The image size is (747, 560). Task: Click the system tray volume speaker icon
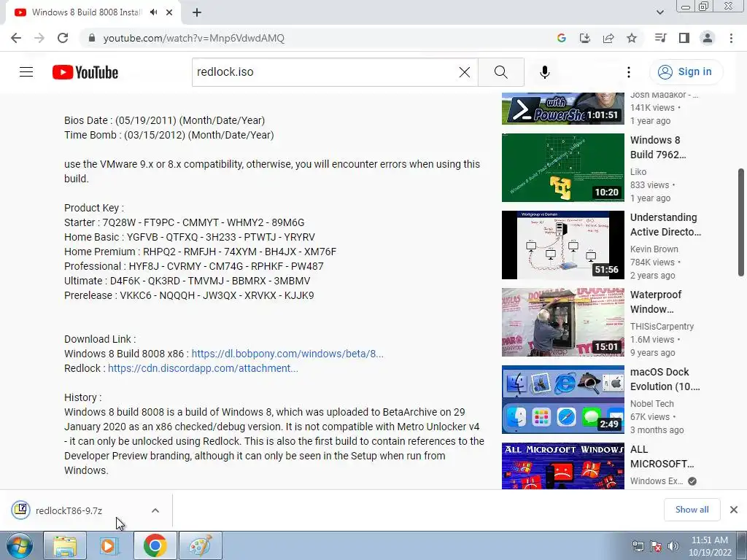[673, 546]
